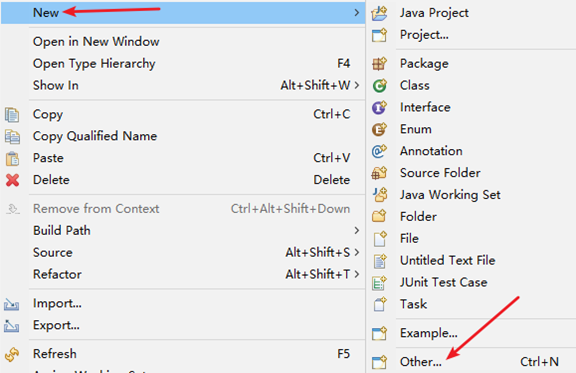Click the Source Folder icon
576x373 pixels.
pos(379,173)
